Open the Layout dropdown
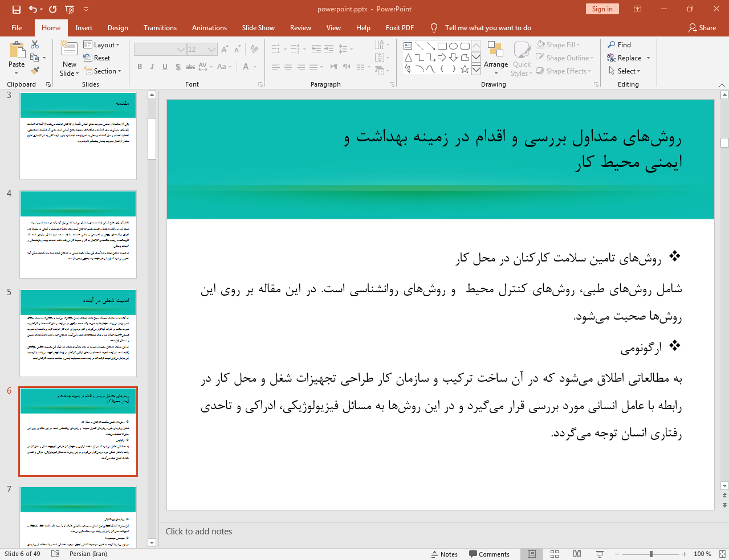 coord(101,45)
